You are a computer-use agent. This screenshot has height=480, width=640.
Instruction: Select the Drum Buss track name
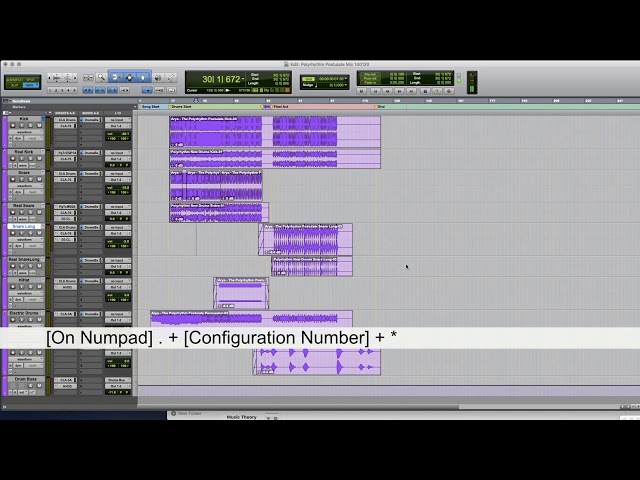pos(26,379)
